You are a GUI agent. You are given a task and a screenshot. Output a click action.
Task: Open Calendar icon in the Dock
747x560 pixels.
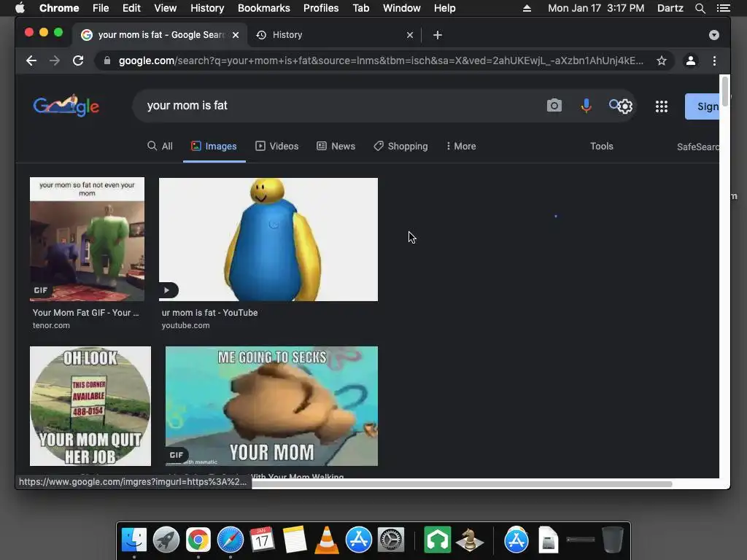(x=263, y=540)
